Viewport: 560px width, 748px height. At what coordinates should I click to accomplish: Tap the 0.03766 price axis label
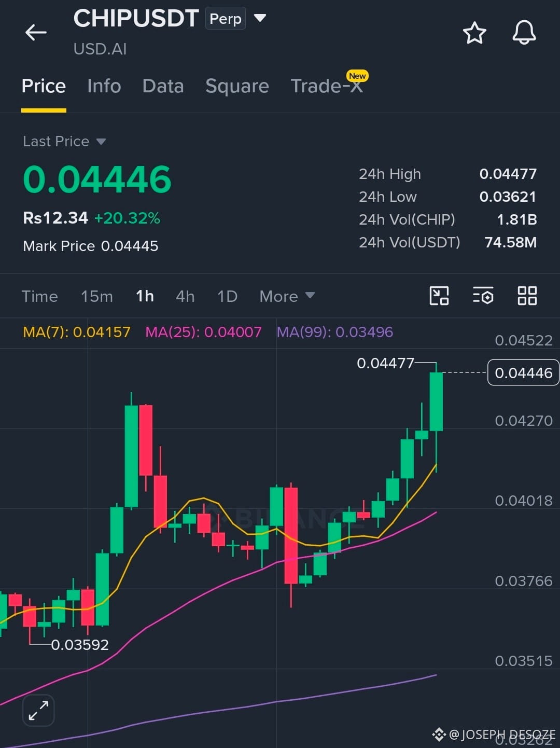coord(524,581)
